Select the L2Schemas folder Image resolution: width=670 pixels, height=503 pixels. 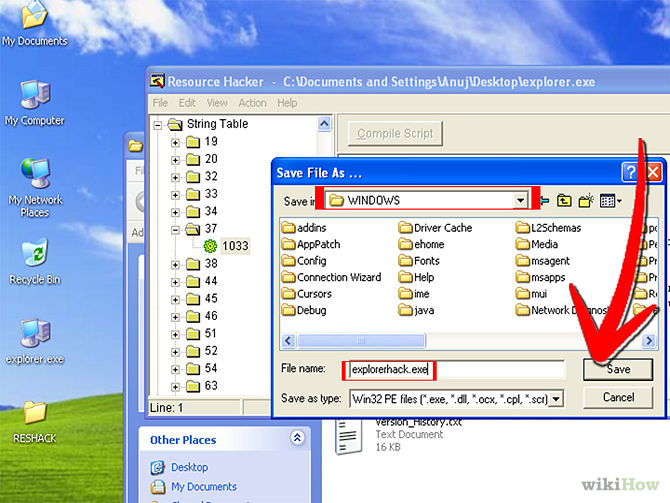(548, 228)
